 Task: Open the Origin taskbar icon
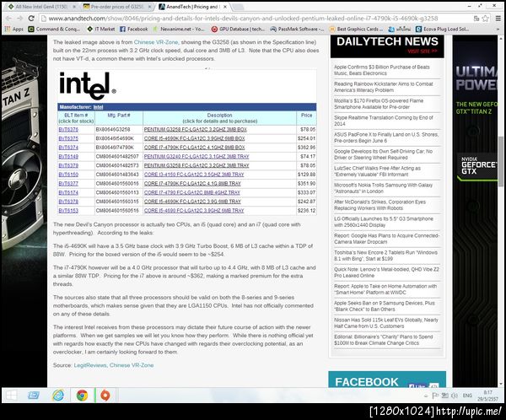click(105, 396)
